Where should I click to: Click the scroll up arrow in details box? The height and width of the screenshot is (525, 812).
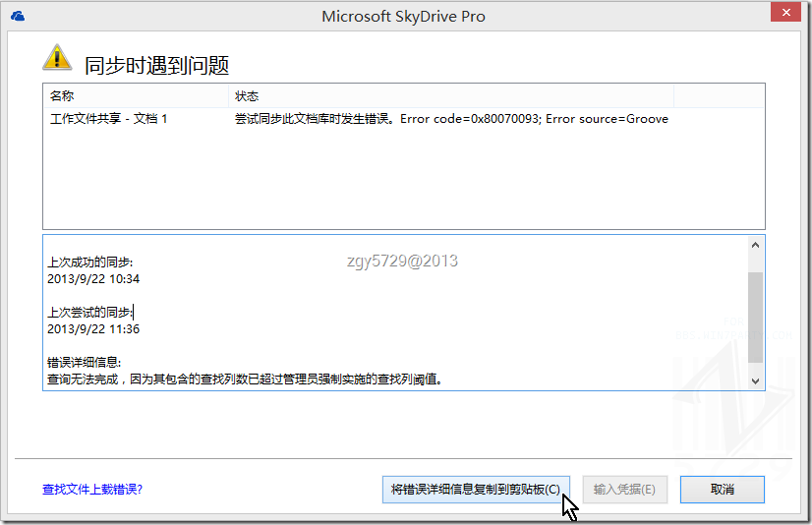[x=755, y=245]
